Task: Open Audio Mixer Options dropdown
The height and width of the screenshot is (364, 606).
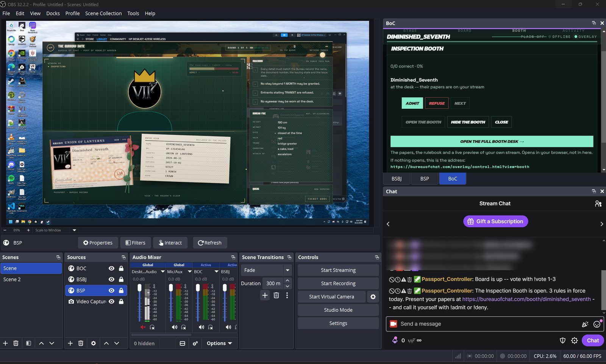Action: 219,343
